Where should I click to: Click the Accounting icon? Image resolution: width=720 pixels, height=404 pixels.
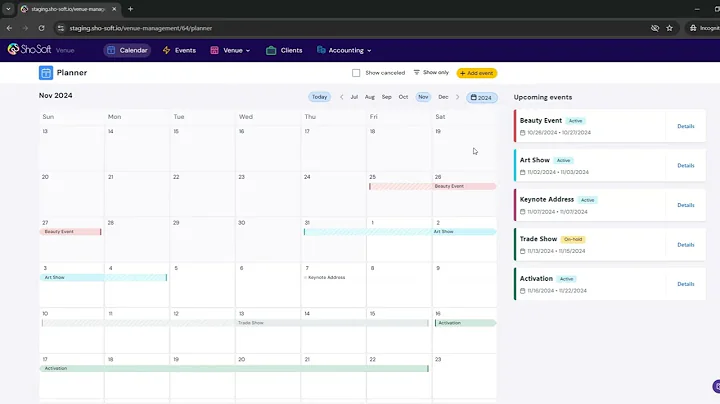click(x=321, y=50)
